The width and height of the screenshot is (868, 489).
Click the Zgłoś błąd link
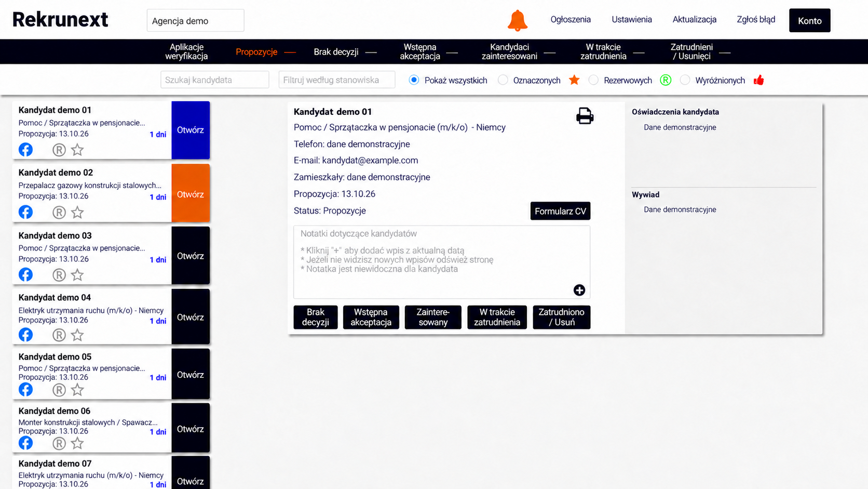point(756,20)
